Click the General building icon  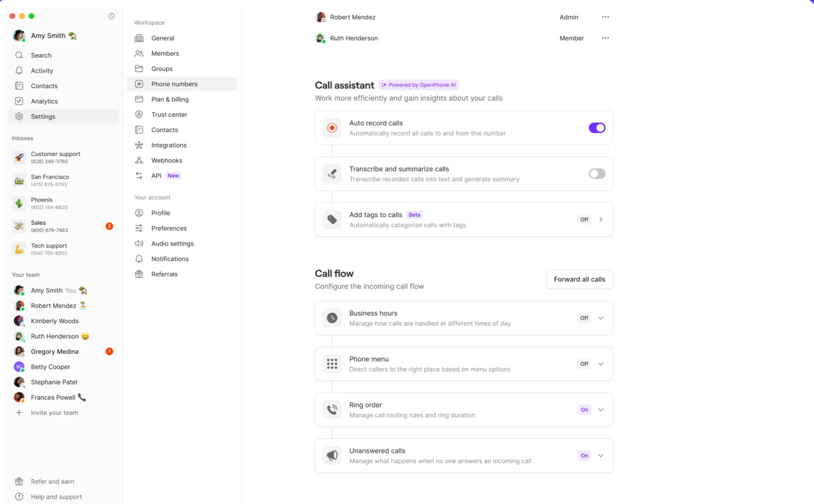pyautogui.click(x=139, y=38)
